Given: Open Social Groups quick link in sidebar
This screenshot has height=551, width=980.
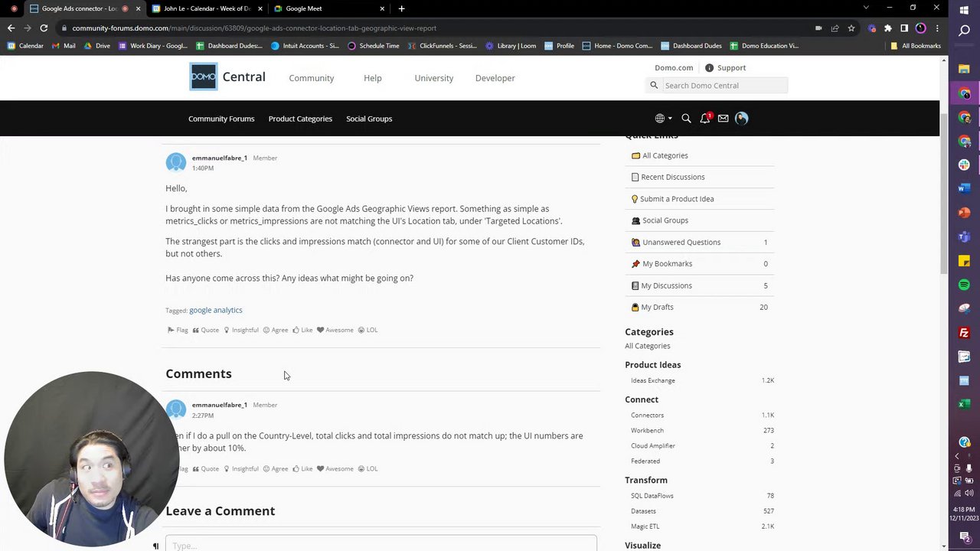Looking at the screenshot, I should pyautogui.click(x=659, y=220).
